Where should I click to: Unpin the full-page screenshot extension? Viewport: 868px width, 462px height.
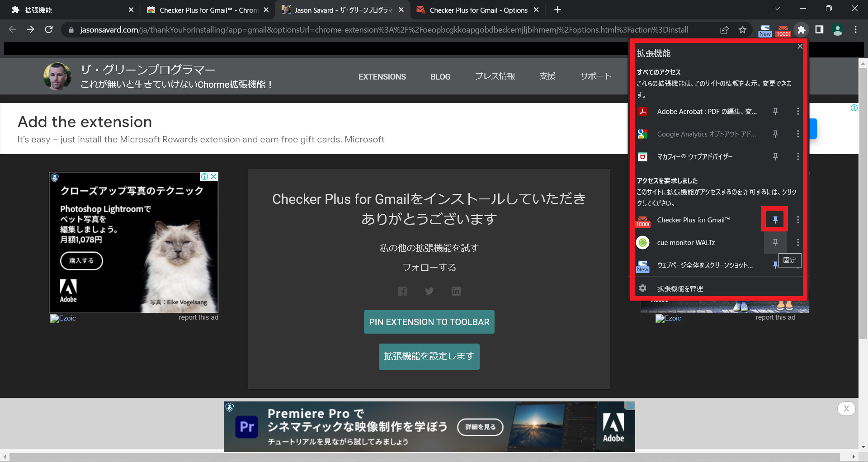pos(775,265)
